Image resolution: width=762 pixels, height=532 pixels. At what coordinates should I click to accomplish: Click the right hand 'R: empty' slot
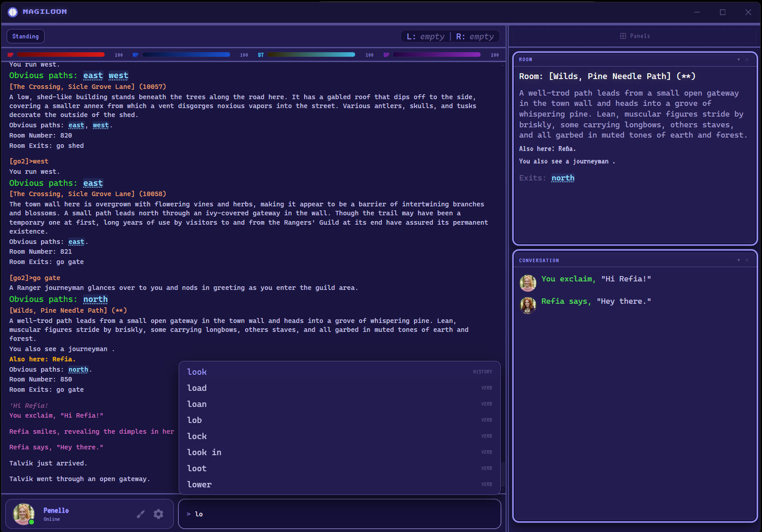click(x=475, y=37)
